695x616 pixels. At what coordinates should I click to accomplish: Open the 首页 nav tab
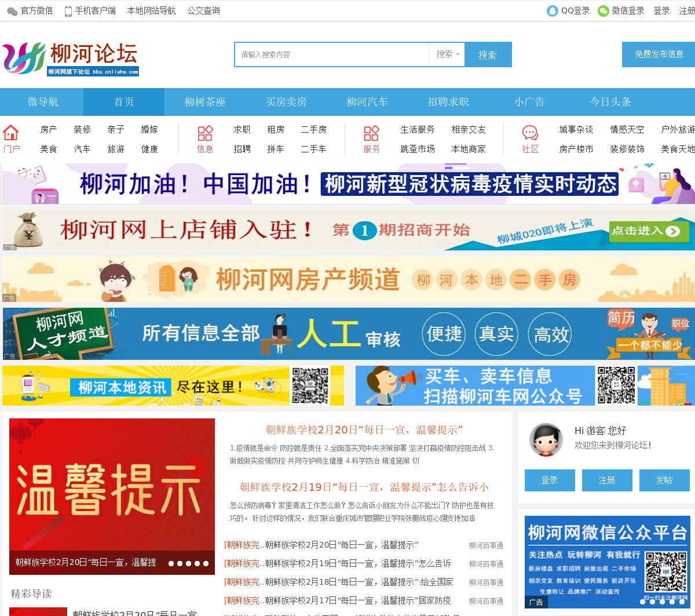click(x=124, y=102)
